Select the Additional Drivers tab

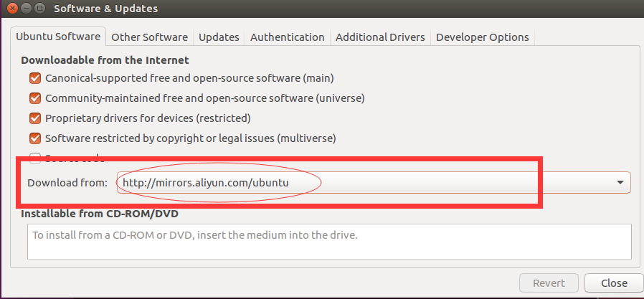click(380, 37)
